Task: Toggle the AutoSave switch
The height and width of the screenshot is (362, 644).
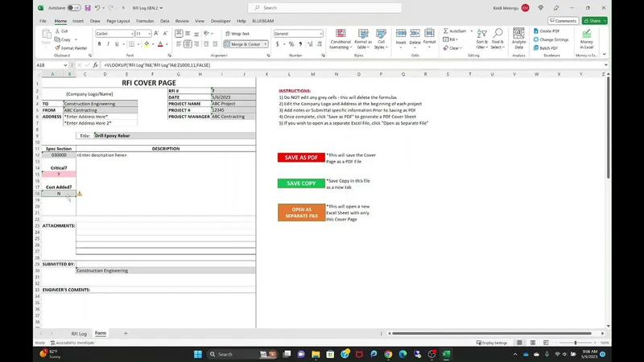Action: pyautogui.click(x=74, y=8)
